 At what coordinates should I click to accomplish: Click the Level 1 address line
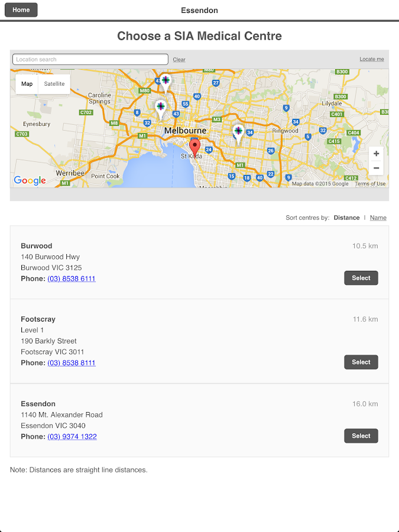click(x=33, y=330)
